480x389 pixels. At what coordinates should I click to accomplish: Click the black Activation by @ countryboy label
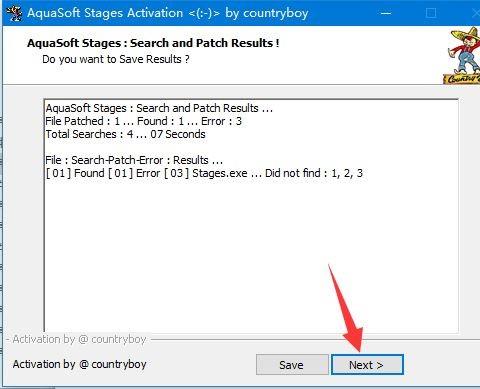click(80, 364)
